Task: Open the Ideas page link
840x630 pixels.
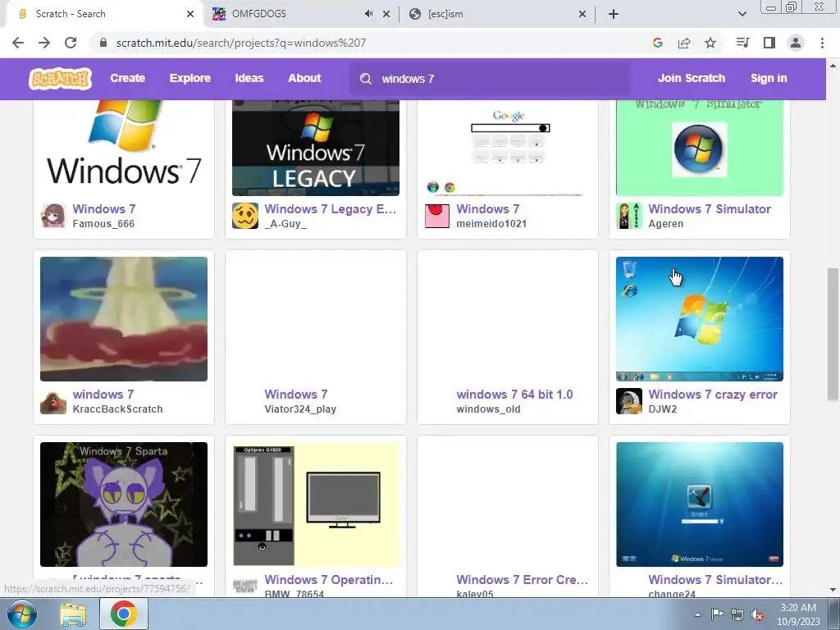Action: (249, 78)
